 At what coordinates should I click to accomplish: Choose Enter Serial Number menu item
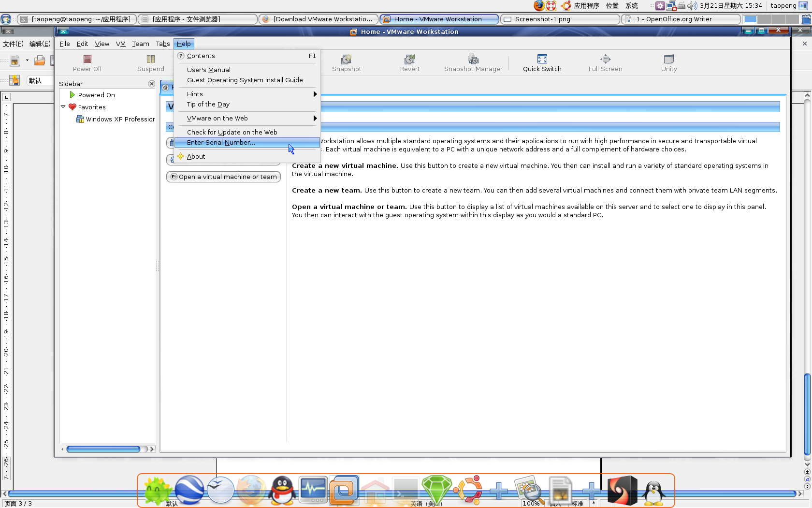click(247, 142)
